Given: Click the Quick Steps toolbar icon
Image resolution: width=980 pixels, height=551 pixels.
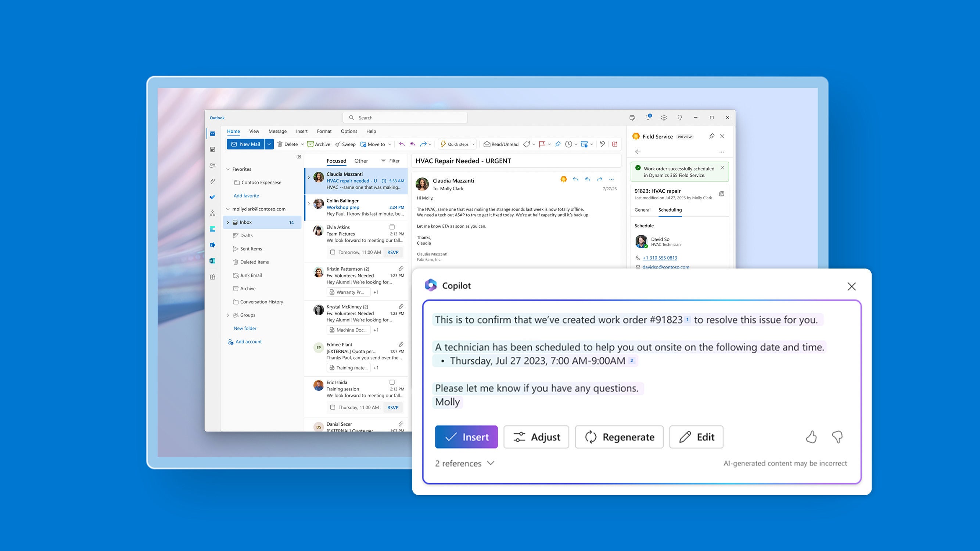Looking at the screenshot, I should (x=454, y=144).
